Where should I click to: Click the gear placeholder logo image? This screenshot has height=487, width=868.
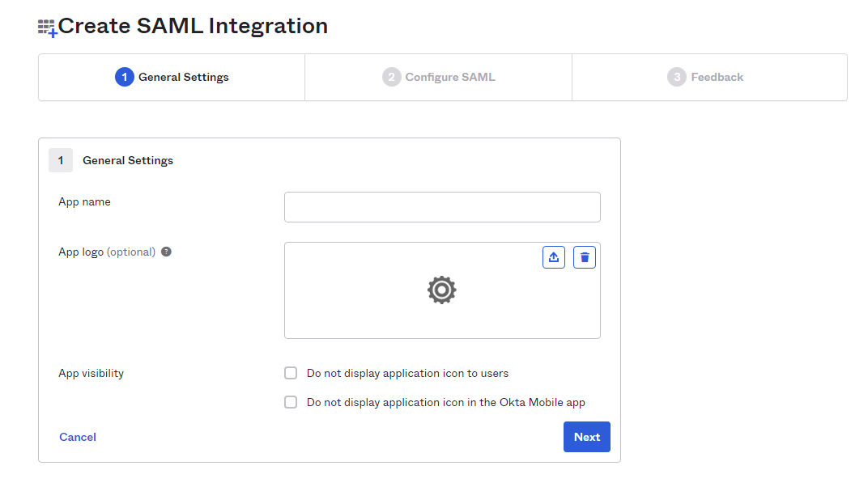pyautogui.click(x=441, y=290)
